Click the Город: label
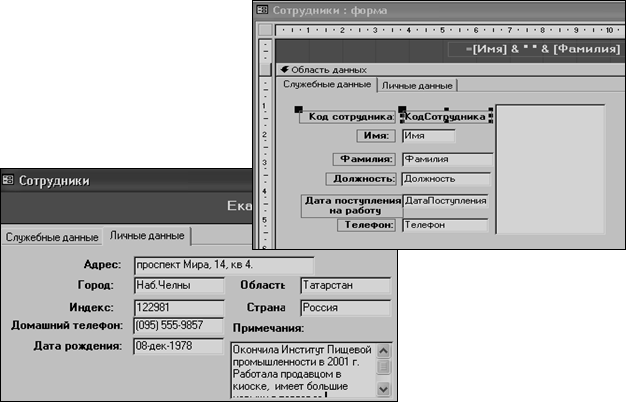The width and height of the screenshot is (626, 402). [95, 285]
